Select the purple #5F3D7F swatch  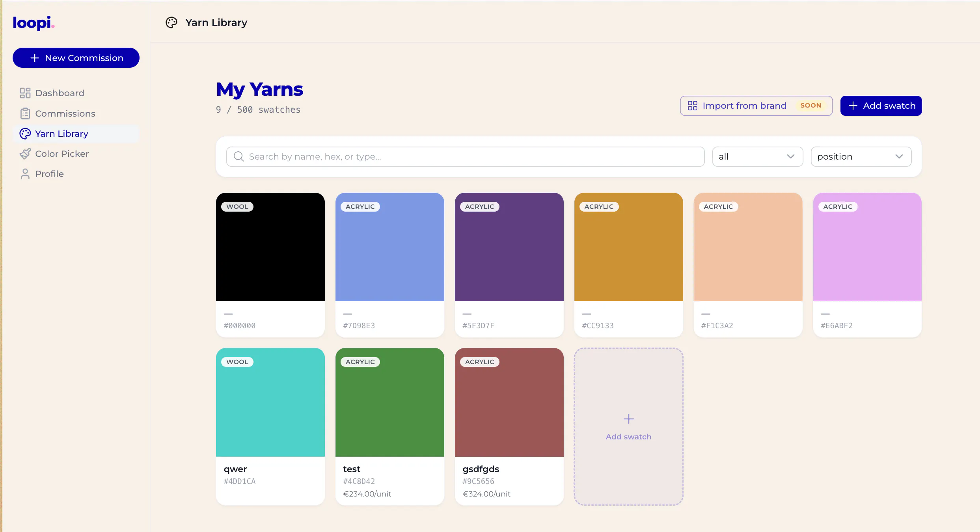pyautogui.click(x=509, y=265)
